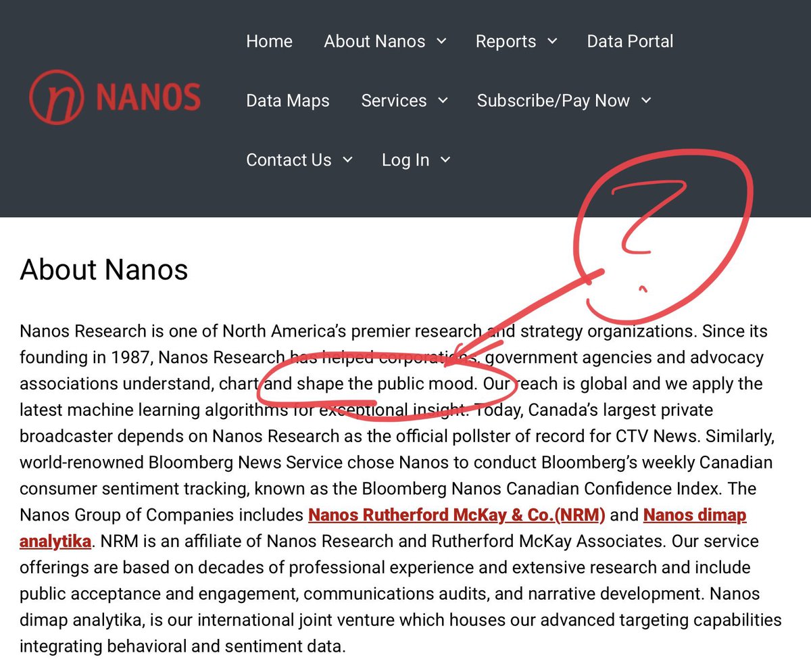Expand the Contact Us chevron
This screenshot has width=811, height=672.
(347, 160)
